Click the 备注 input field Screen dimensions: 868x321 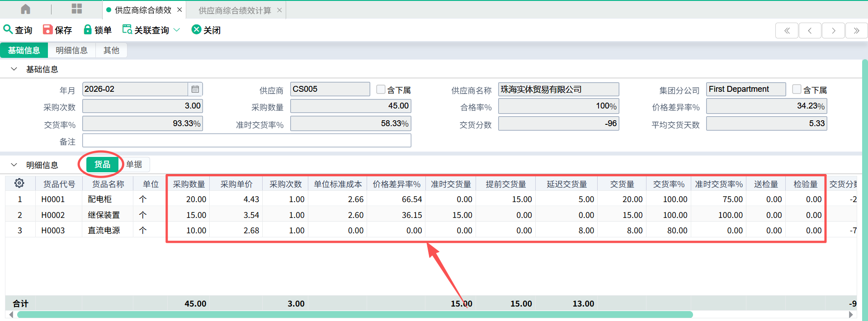246,141
